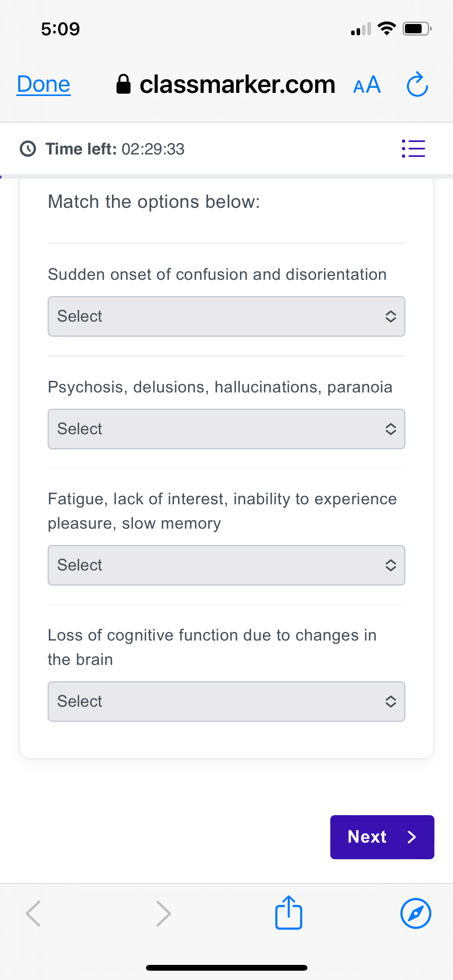453x980 pixels.
Task: Open the AA text size menu
Action: click(367, 85)
